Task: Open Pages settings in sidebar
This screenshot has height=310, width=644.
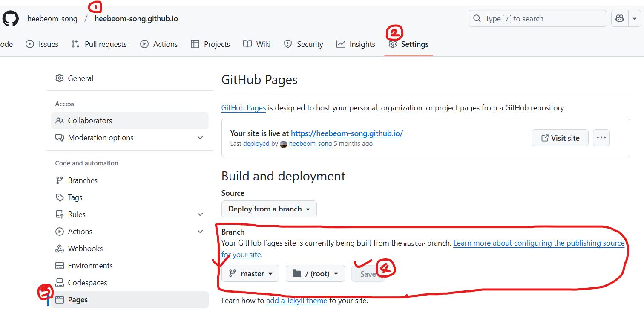Action: pyautogui.click(x=130, y=300)
